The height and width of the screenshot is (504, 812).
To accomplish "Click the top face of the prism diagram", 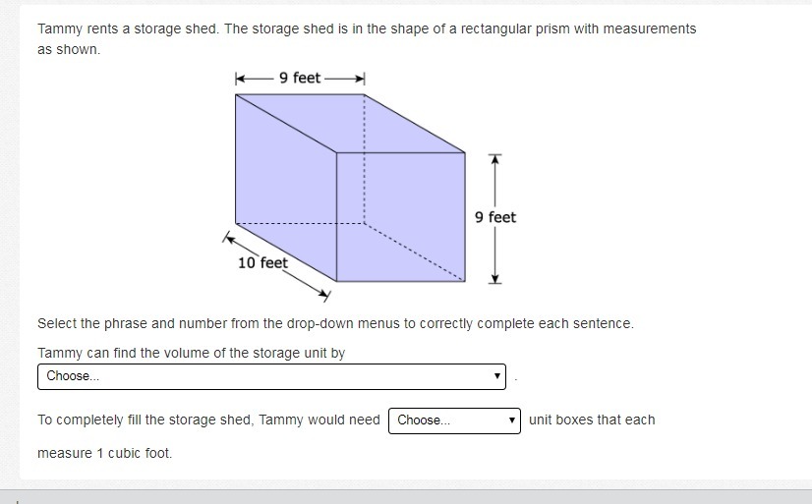I will [350, 124].
